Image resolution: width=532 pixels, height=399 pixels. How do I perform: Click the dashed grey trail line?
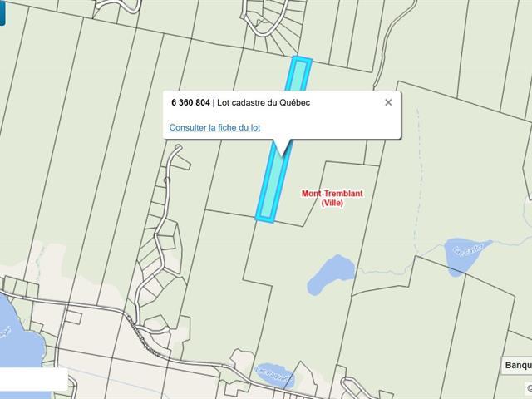pyautogui.click(x=416, y=183)
